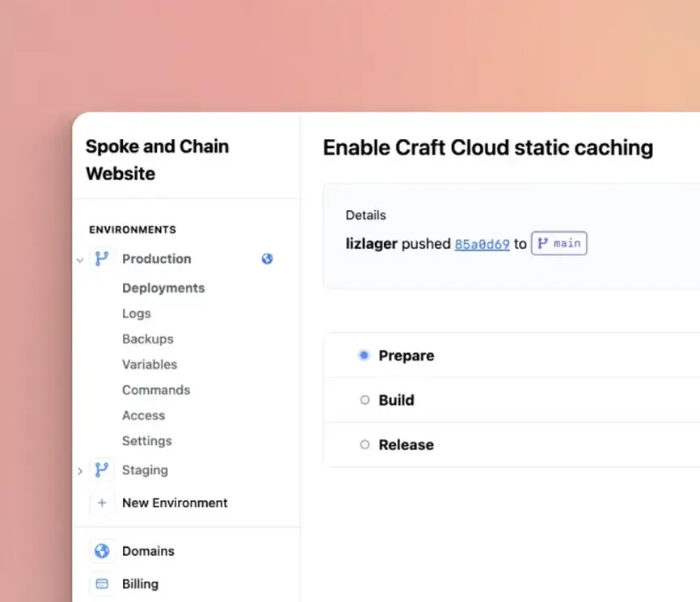Go to Domains page
The height and width of the screenshot is (602, 700).
tap(148, 551)
